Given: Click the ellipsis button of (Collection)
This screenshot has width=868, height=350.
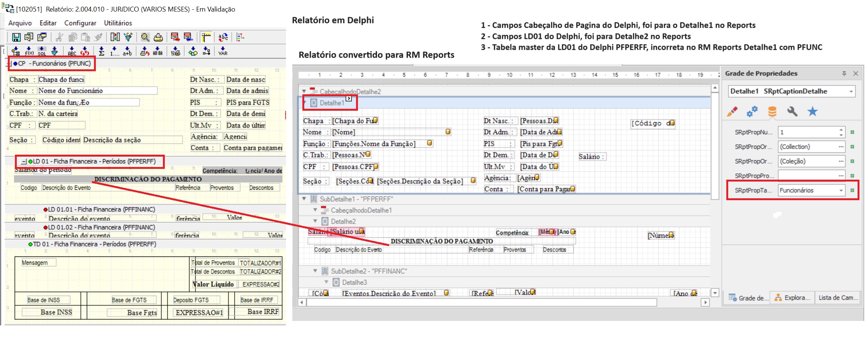Looking at the screenshot, I should click(841, 147).
